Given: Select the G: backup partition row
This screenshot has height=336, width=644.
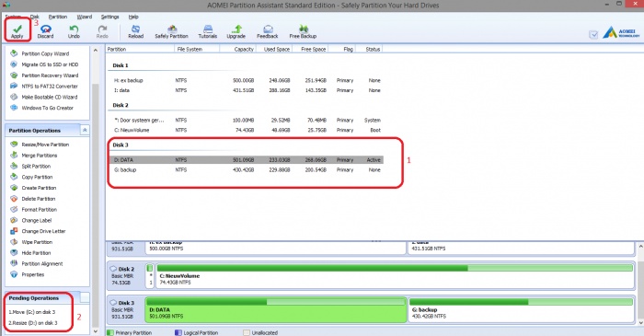Looking at the screenshot, I should tap(247, 169).
